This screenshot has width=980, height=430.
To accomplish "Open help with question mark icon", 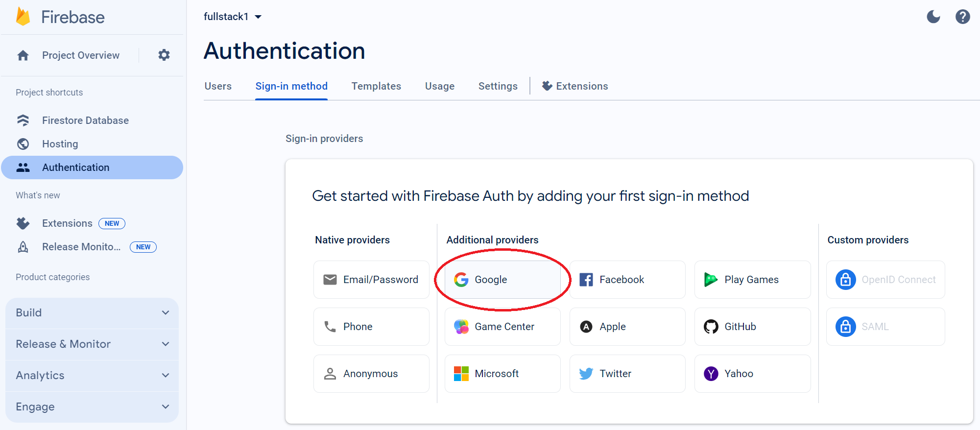I will tap(962, 17).
